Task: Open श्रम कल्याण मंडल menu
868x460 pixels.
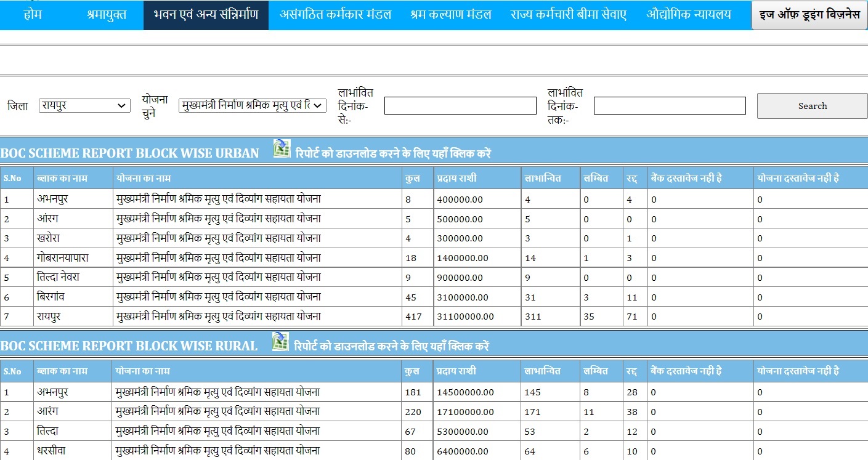Action: [x=451, y=14]
